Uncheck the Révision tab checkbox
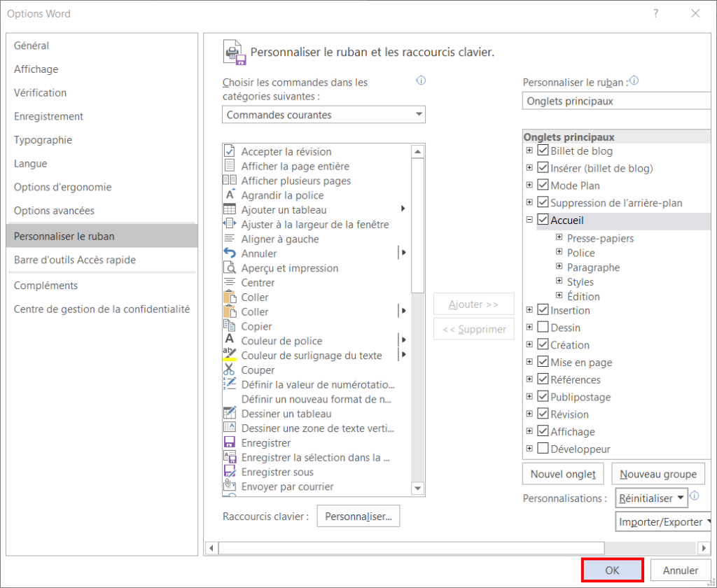The width and height of the screenshot is (717, 588). tap(543, 413)
